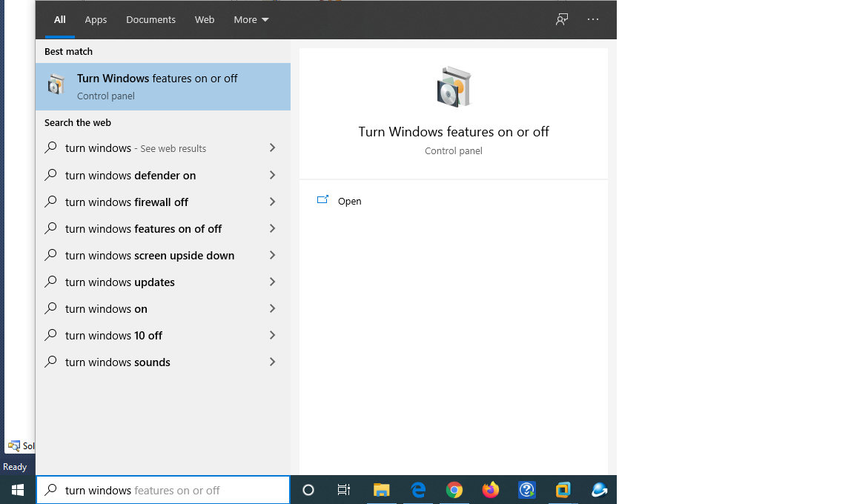This screenshot has height=504, width=854.
Task: Click Open in the preview pane
Action: 350,201
